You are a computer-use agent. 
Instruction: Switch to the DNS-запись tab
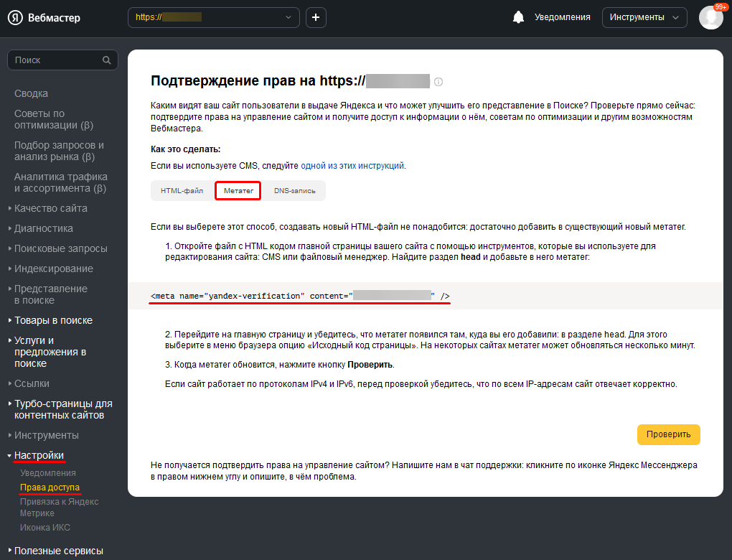pyautogui.click(x=294, y=190)
